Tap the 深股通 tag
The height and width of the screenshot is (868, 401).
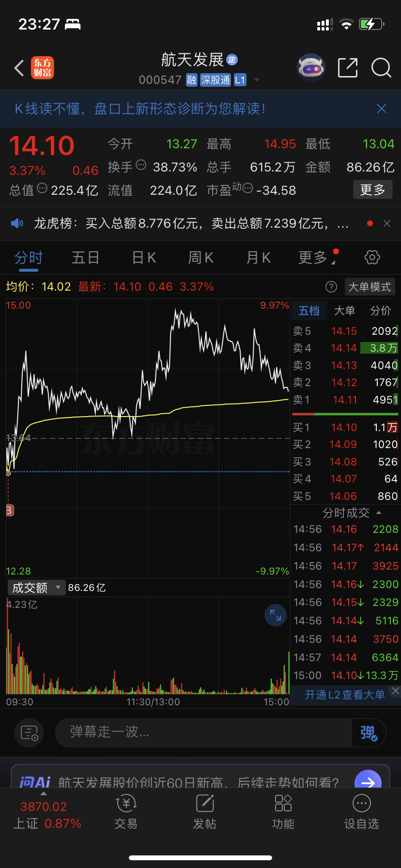point(216,80)
